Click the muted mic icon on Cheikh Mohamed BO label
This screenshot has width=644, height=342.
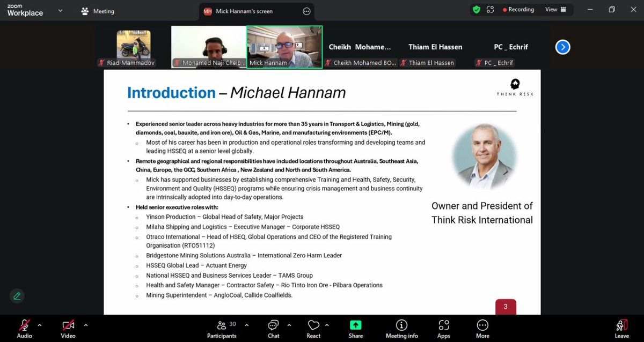[x=327, y=63]
